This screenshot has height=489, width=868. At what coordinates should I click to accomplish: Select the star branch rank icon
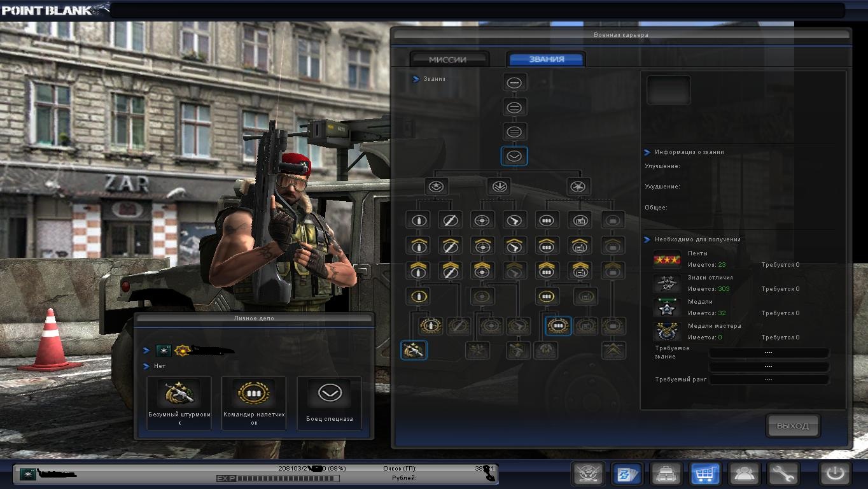pos(437,187)
